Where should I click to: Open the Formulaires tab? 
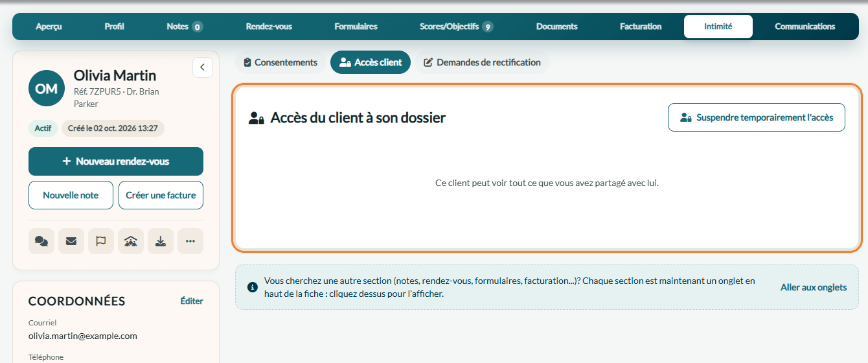[x=356, y=27]
